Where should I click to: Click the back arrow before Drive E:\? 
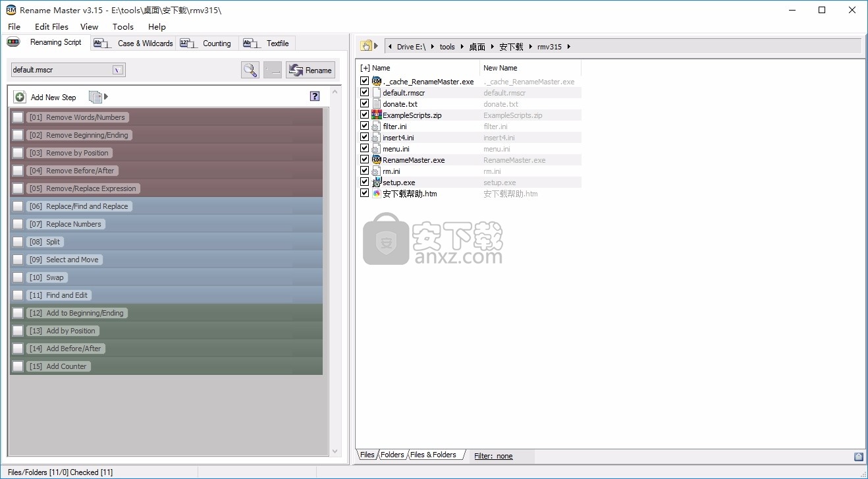[391, 47]
